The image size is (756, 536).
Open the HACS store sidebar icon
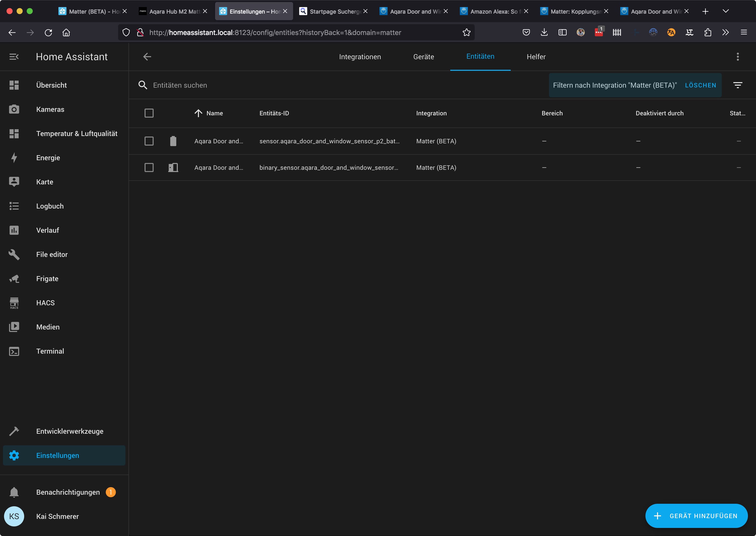pos(14,303)
